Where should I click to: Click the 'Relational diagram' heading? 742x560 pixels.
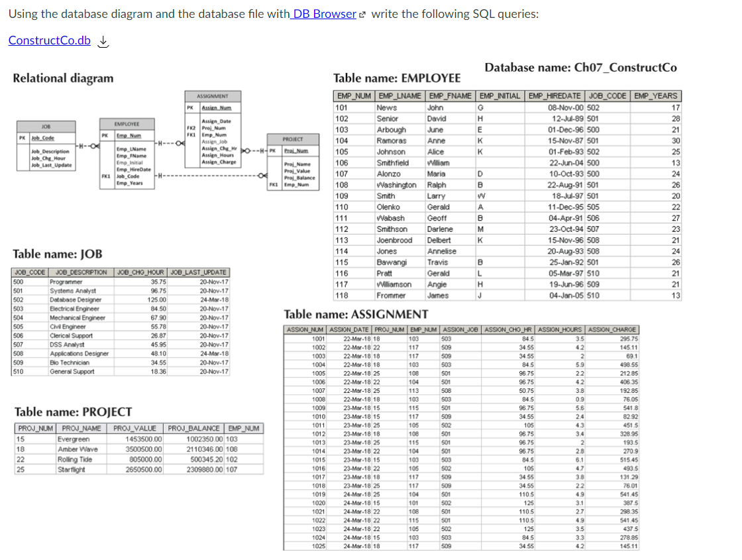63,78
